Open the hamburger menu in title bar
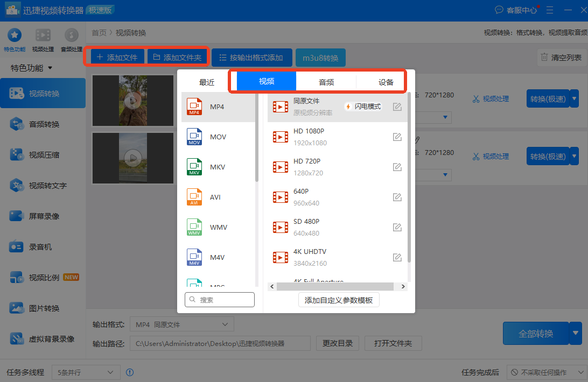The image size is (588, 382). 550,10
